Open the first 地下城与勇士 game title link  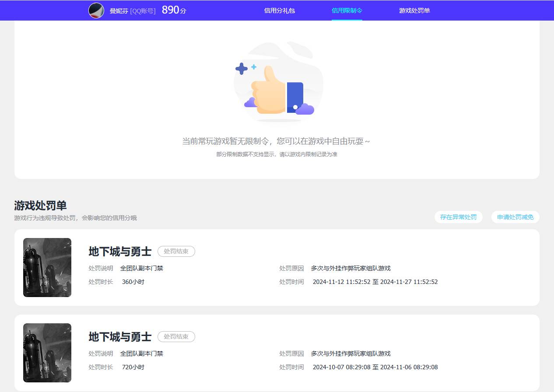tap(119, 252)
